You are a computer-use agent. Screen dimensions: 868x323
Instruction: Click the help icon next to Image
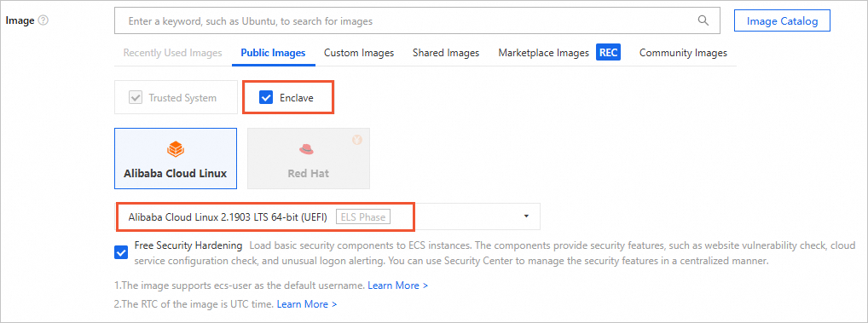click(x=43, y=20)
